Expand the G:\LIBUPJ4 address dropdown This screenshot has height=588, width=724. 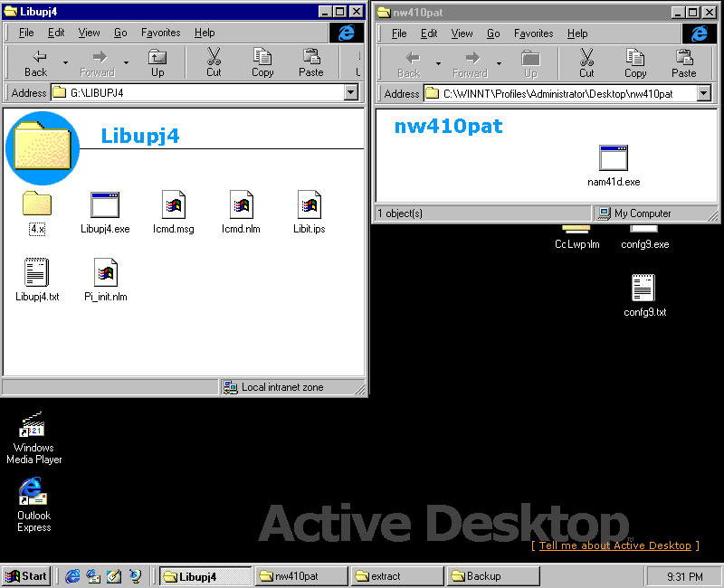351,92
